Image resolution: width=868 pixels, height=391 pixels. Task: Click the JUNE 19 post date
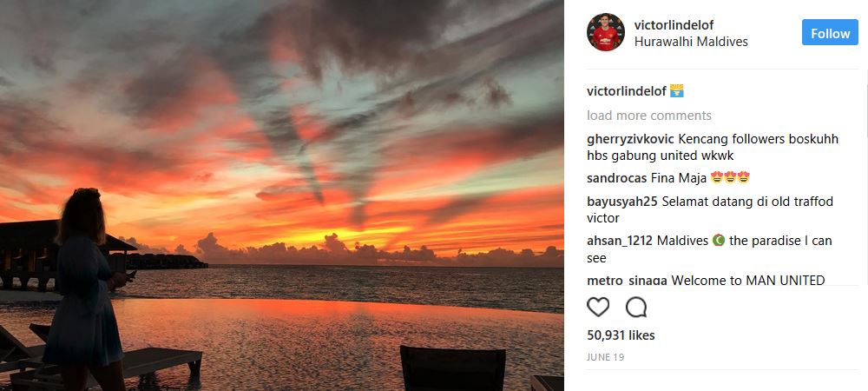[x=606, y=357]
